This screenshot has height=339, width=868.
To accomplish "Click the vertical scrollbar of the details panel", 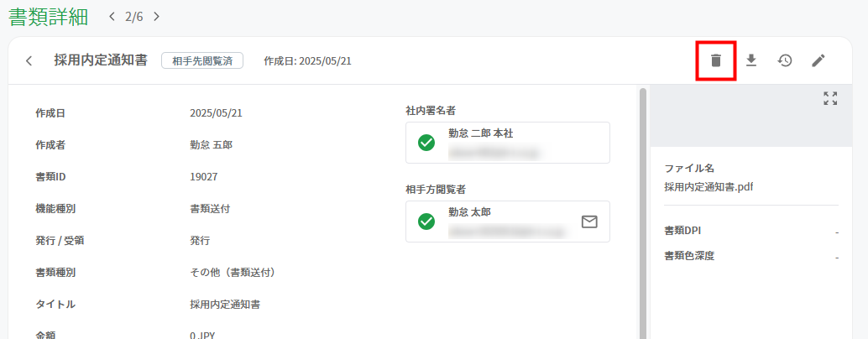I will point(643,213).
